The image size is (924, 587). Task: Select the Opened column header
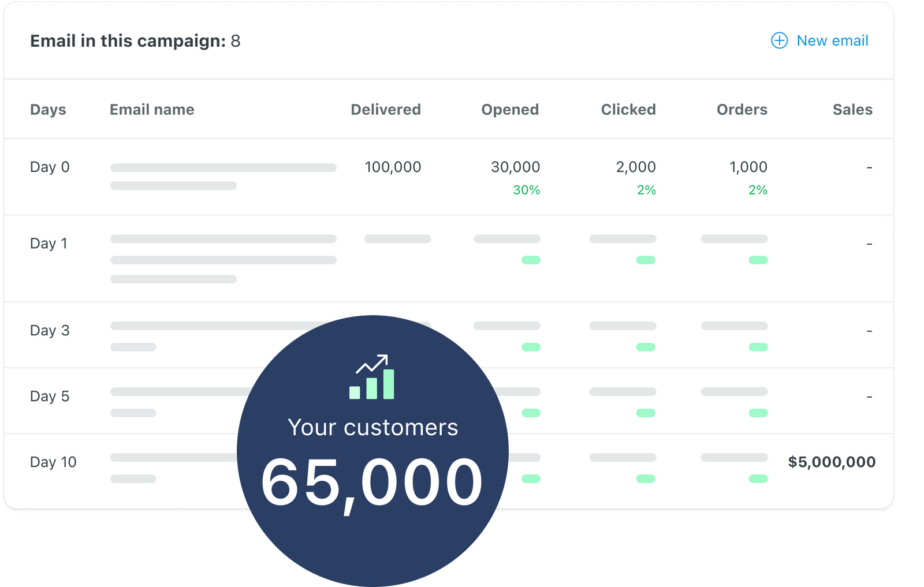(510, 109)
